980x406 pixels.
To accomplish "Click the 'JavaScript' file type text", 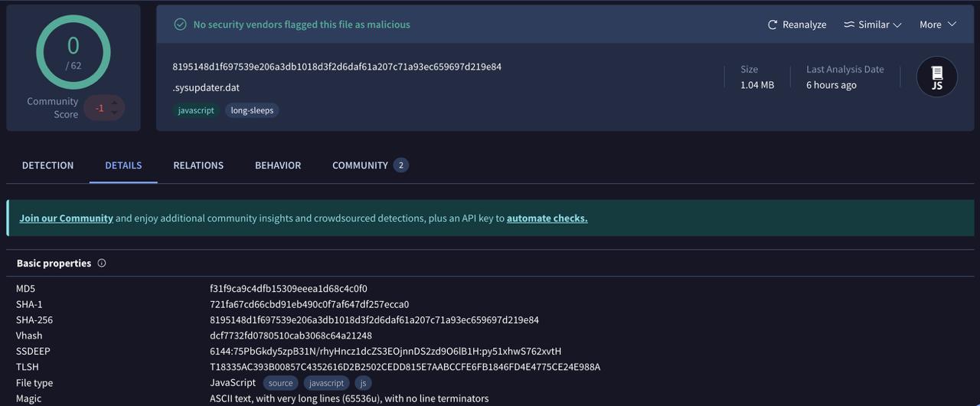I will pyautogui.click(x=233, y=382).
